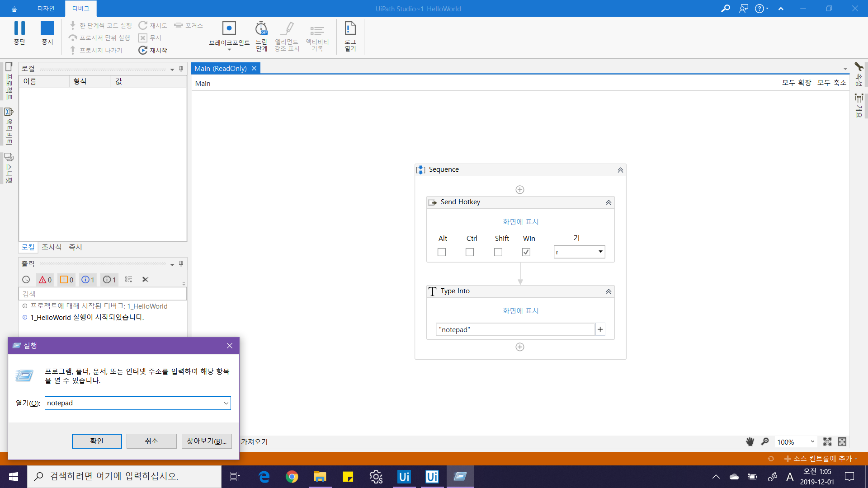
Task: Open the key dropdown showing r
Action: [600, 252]
